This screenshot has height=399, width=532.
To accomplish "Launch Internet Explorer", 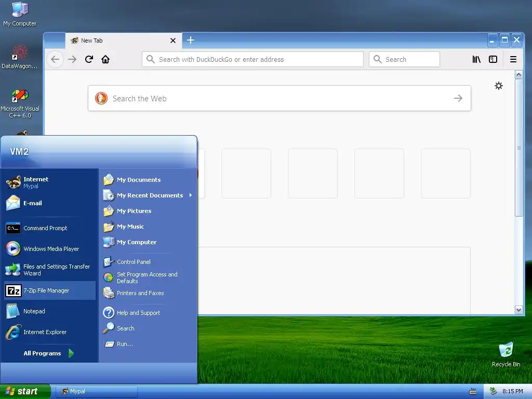I will (49, 332).
